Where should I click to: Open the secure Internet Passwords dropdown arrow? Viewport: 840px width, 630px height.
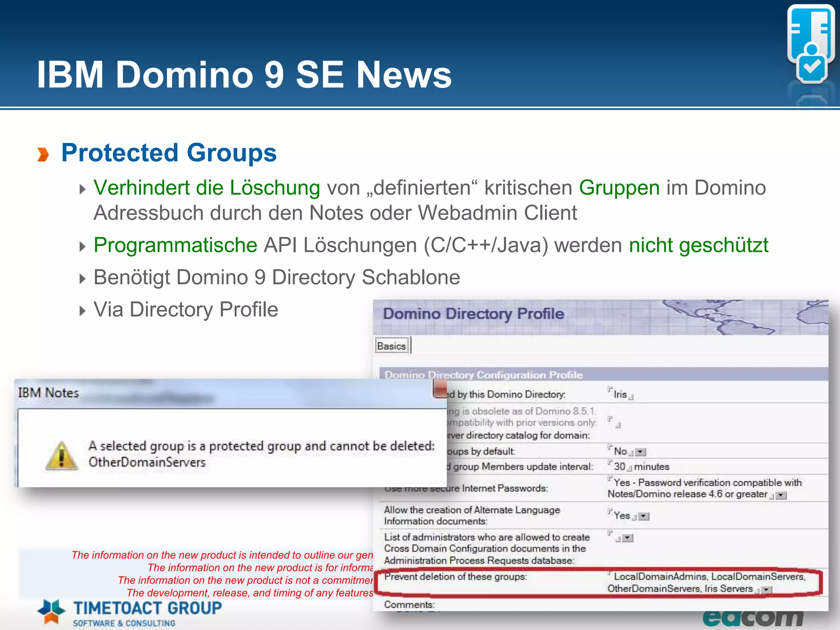point(782,495)
